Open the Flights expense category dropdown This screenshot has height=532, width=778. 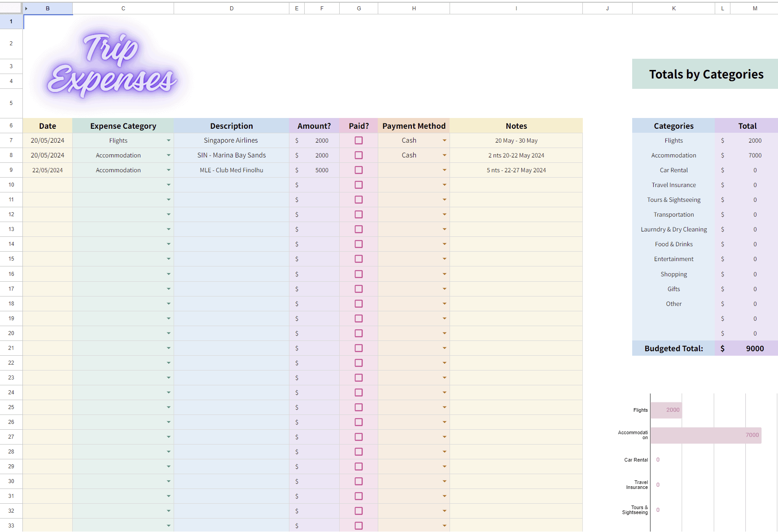[x=169, y=140]
